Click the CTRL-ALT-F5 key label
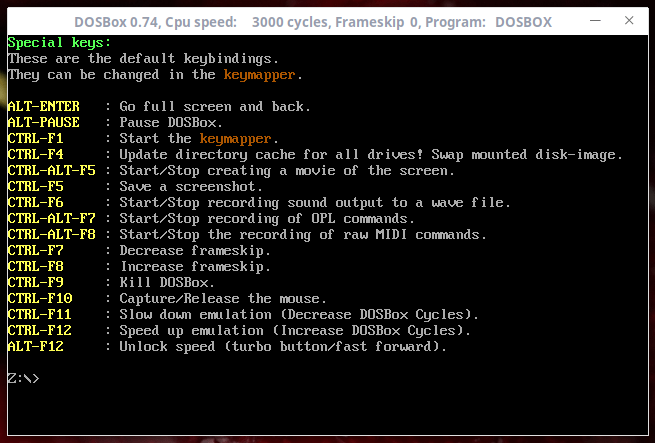The height and width of the screenshot is (443, 655). pyautogui.click(x=51, y=171)
